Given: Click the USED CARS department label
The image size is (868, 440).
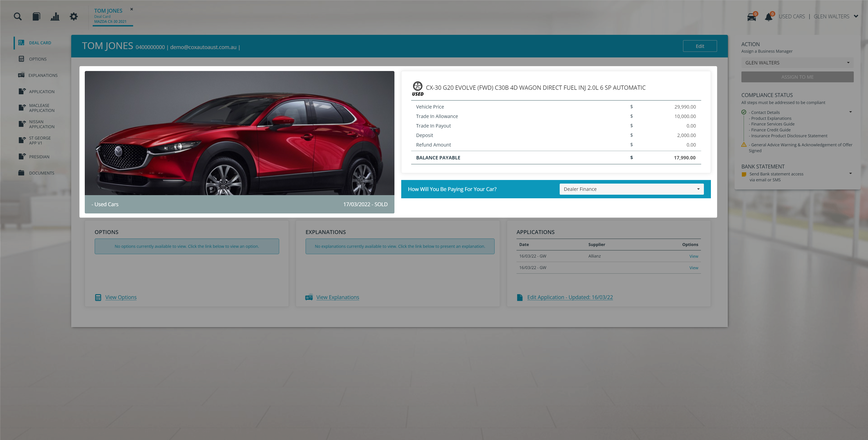Looking at the screenshot, I should click(x=792, y=16).
